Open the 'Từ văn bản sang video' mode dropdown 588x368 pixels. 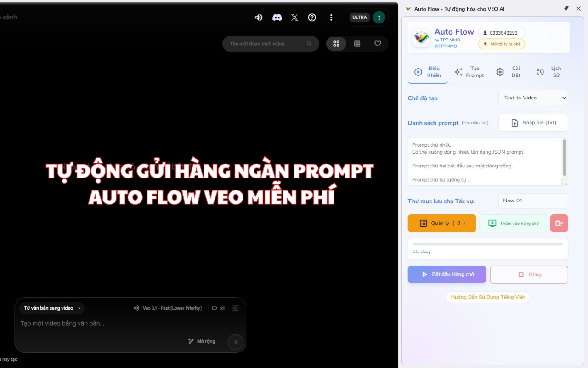tap(52, 308)
